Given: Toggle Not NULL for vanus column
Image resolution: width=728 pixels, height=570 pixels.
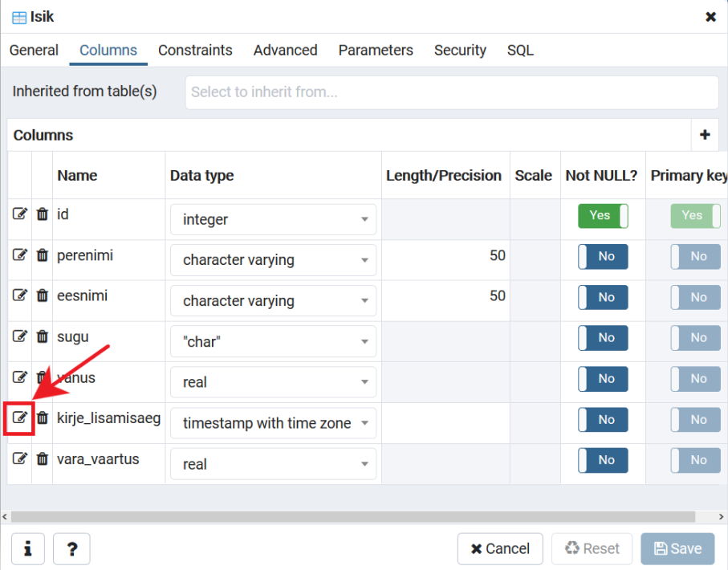Looking at the screenshot, I should [x=603, y=379].
